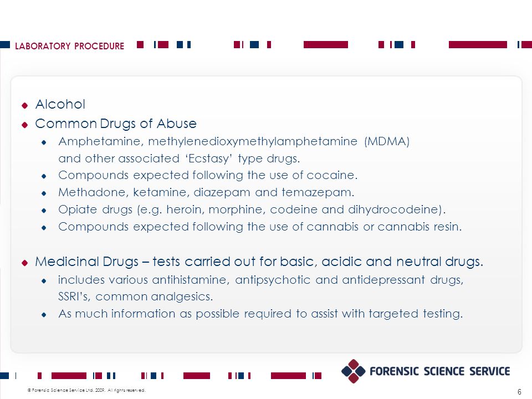Screen dimensions: 532x399
Task: Click the Common Drugs of Abuse text
Action: [x=116, y=124]
